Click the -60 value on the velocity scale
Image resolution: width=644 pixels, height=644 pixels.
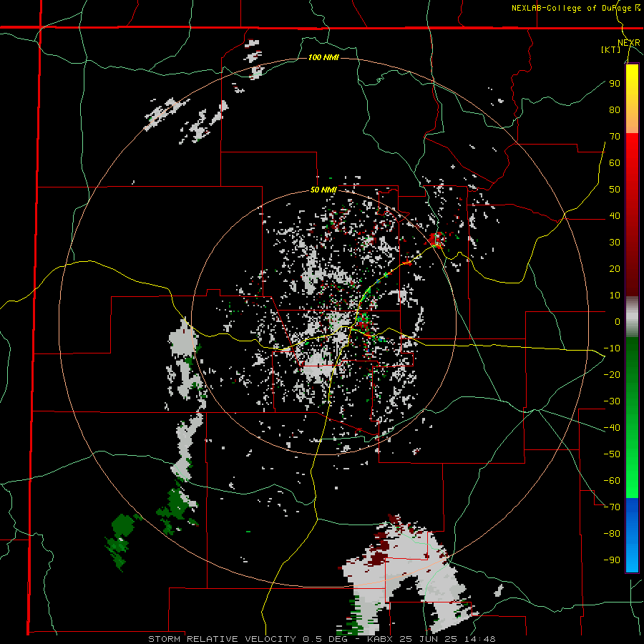tap(612, 481)
